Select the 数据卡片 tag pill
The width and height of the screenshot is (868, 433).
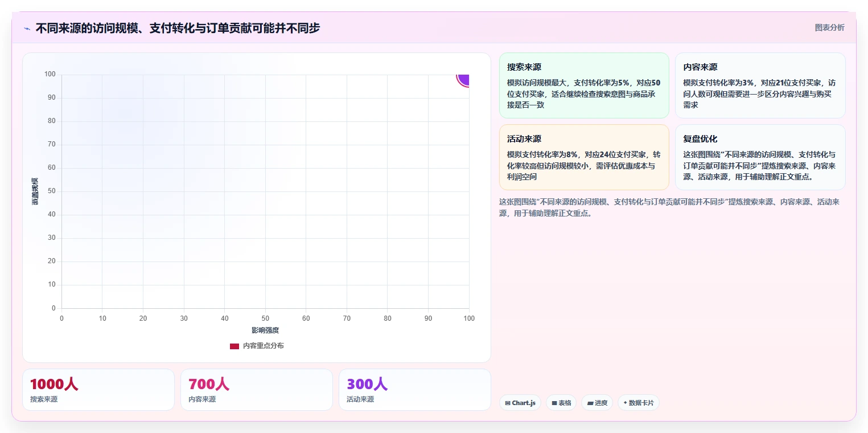click(x=639, y=403)
